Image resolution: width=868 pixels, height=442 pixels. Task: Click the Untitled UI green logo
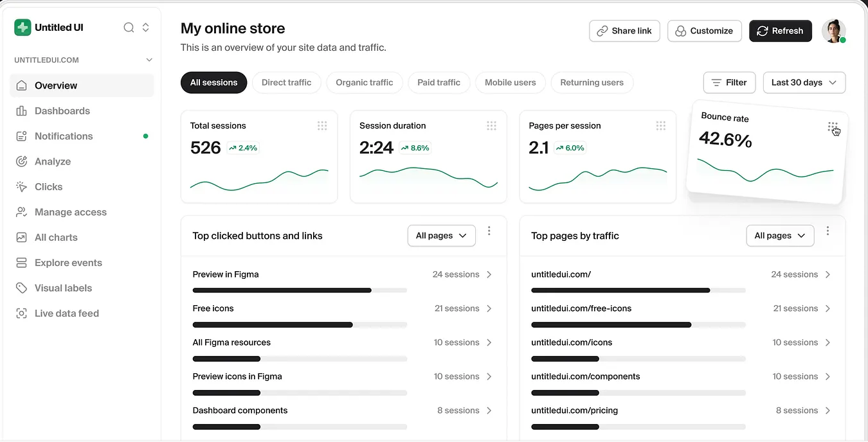click(23, 28)
